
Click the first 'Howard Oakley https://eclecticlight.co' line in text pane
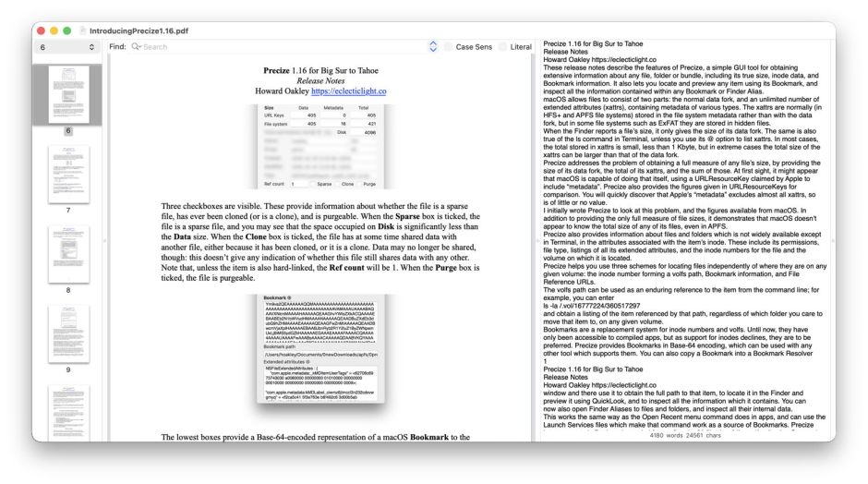coord(599,60)
